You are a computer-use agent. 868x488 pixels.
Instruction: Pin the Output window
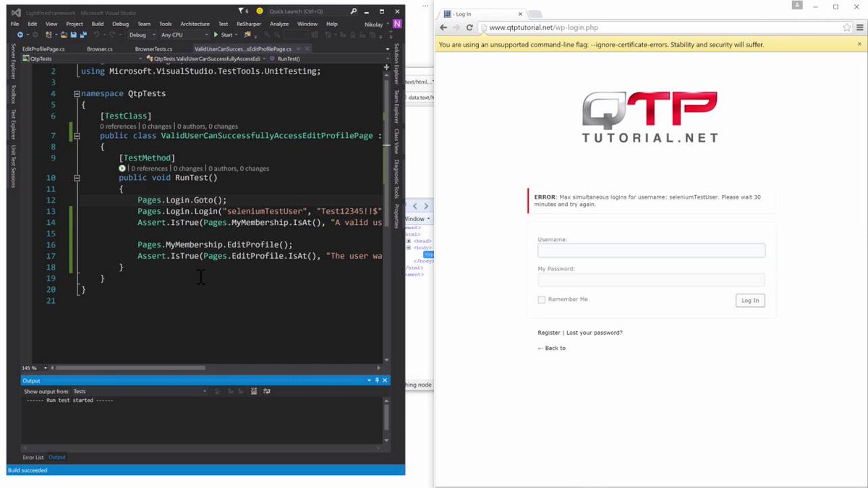pos(377,380)
